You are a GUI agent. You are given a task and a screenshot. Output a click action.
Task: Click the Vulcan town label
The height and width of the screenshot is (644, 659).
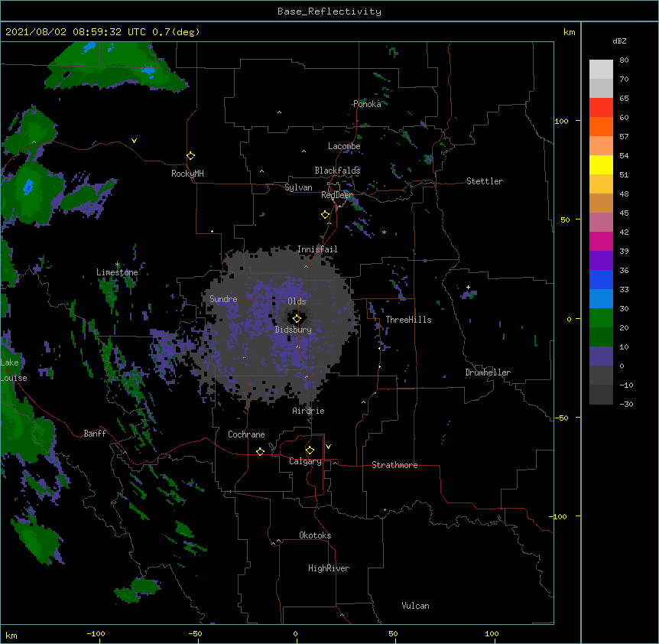415,606
